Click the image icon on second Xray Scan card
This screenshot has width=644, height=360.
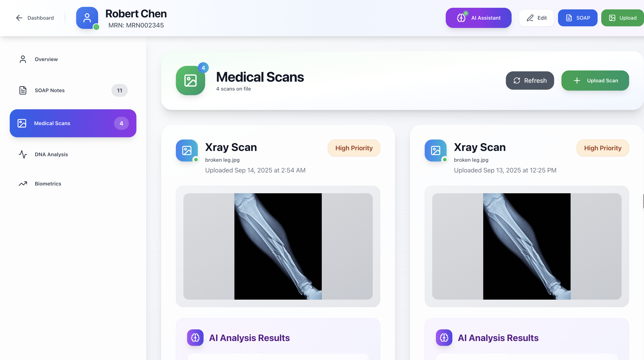pyautogui.click(x=435, y=150)
